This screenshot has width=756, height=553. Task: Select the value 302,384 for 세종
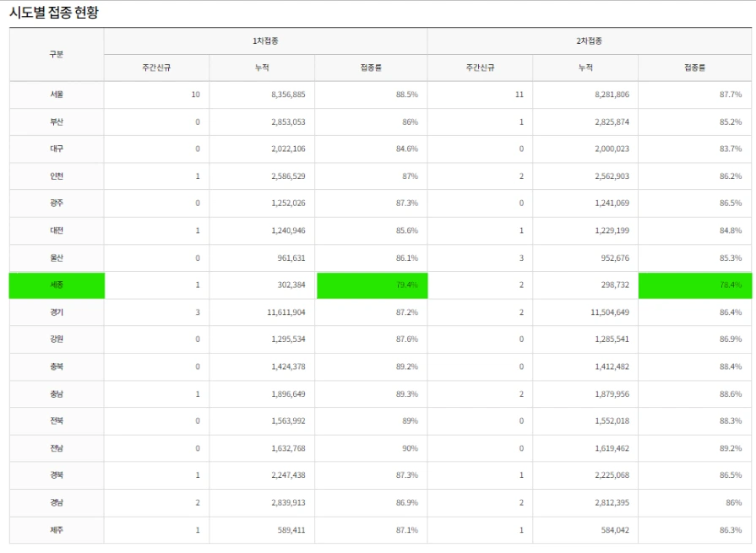coord(291,285)
